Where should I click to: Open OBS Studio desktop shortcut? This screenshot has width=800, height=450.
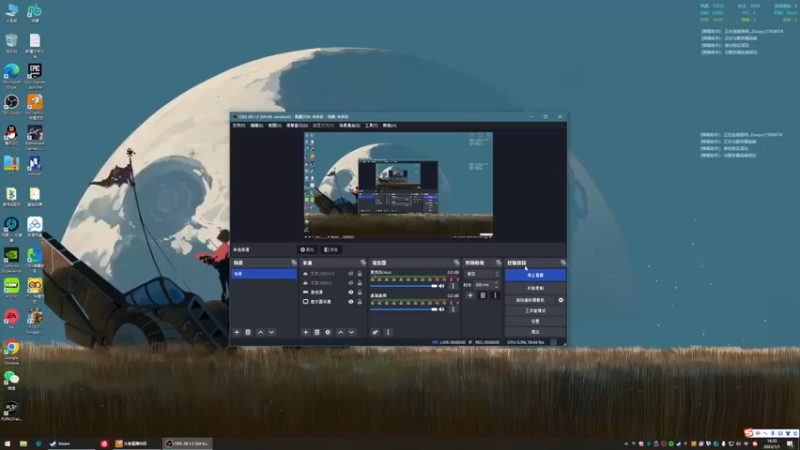point(11,105)
